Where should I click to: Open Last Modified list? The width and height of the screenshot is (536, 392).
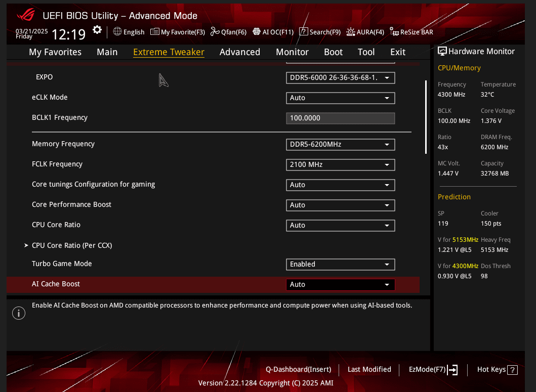pos(369,369)
